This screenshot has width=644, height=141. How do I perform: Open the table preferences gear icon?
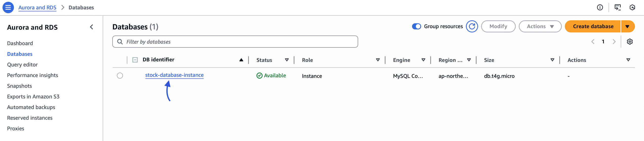(630, 42)
